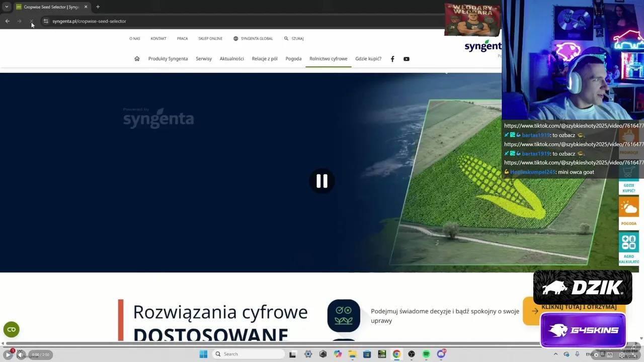Pause the hero banner video
This screenshot has height=362, width=644.
tap(322, 181)
